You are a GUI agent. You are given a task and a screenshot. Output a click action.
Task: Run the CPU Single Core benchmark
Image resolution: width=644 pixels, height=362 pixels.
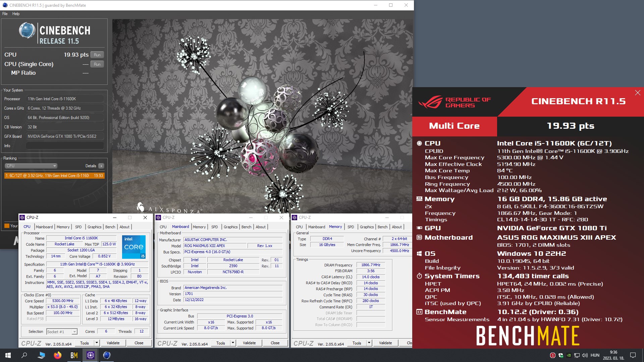97,64
